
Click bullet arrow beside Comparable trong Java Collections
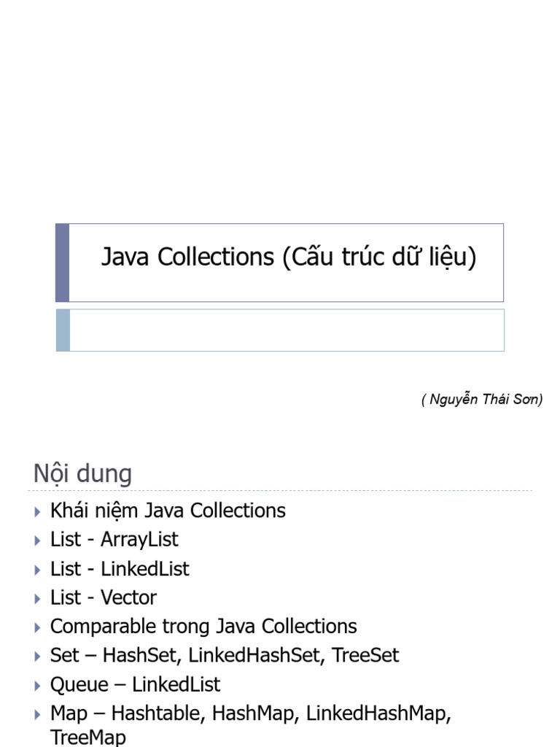point(38,628)
